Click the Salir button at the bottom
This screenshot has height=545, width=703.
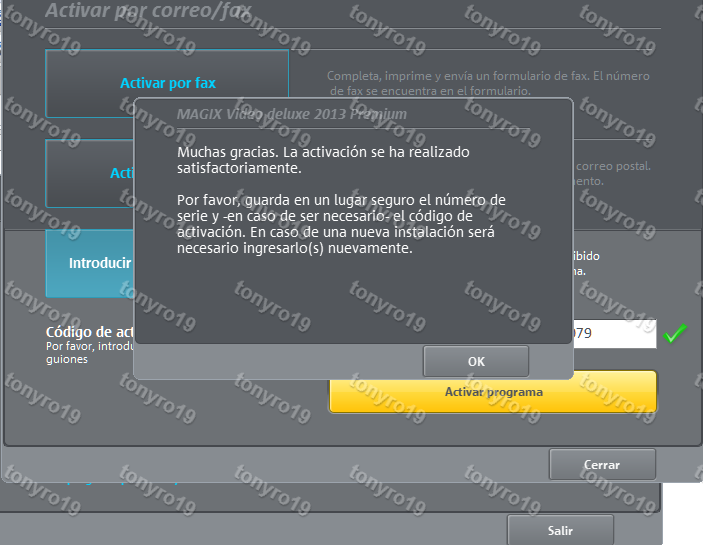point(560,531)
